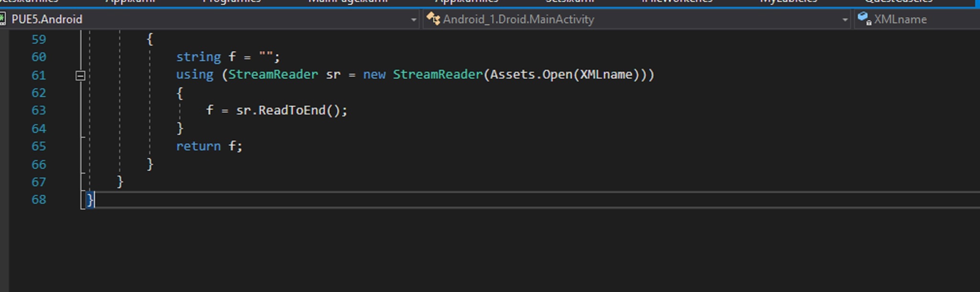This screenshot has width=980, height=292.
Task: Click line number 63 in the gutter
Action: coord(39,111)
